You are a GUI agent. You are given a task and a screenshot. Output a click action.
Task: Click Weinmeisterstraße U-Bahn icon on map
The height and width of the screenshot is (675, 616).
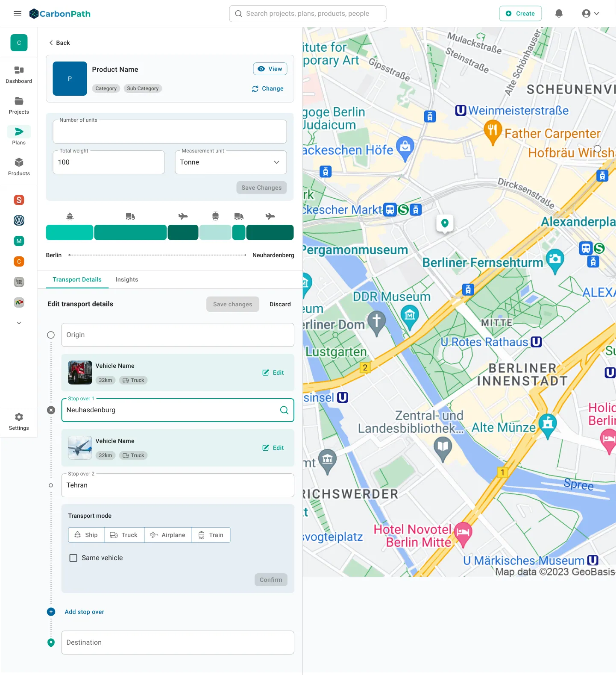pyautogui.click(x=461, y=111)
